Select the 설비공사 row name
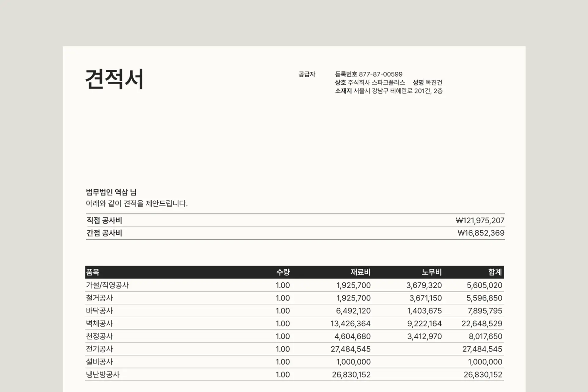588x392 pixels. coord(99,362)
